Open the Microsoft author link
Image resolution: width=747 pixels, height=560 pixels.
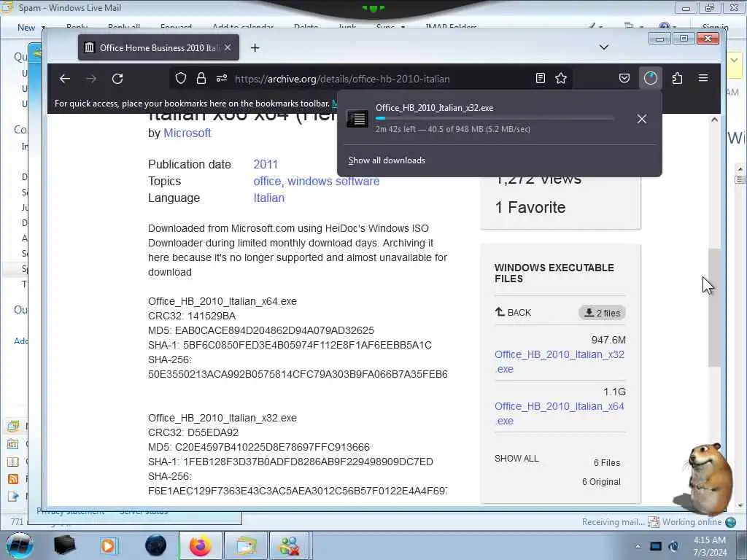tap(187, 133)
